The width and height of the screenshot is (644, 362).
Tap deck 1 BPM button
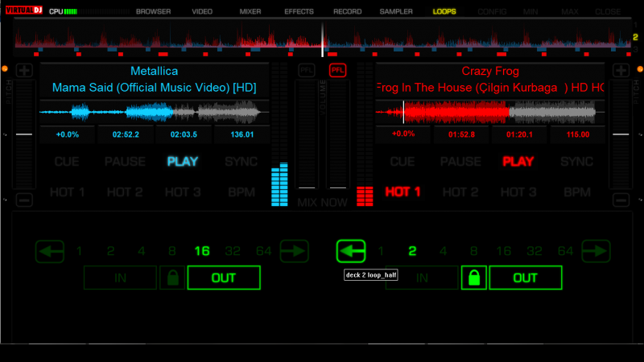tap(242, 192)
